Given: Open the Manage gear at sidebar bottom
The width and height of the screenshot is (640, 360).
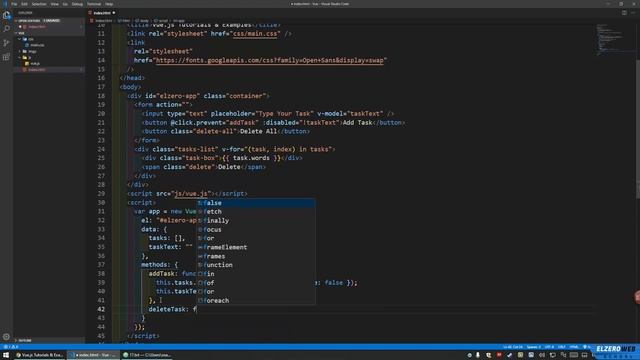Looking at the screenshot, I should tap(6, 337).
